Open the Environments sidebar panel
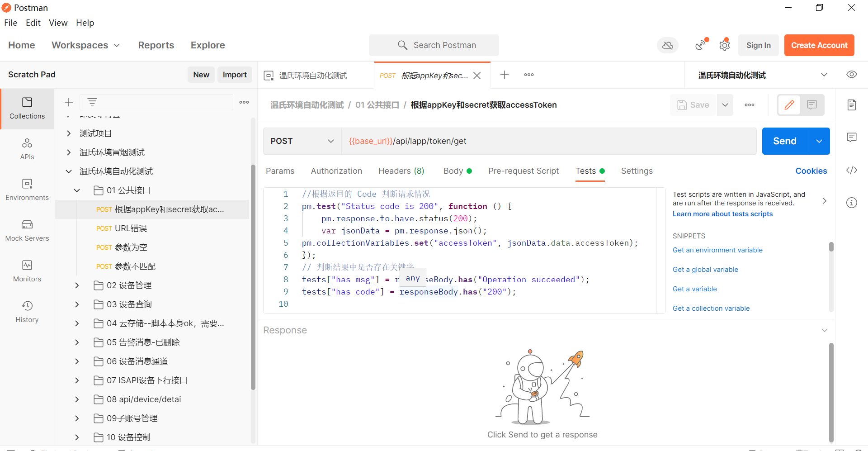The height and width of the screenshot is (451, 868). pyautogui.click(x=27, y=190)
